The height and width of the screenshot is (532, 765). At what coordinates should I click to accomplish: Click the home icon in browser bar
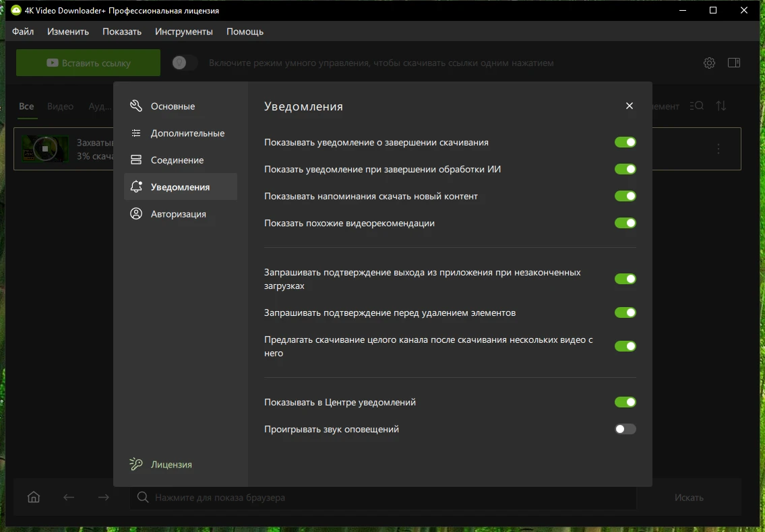[x=34, y=498]
